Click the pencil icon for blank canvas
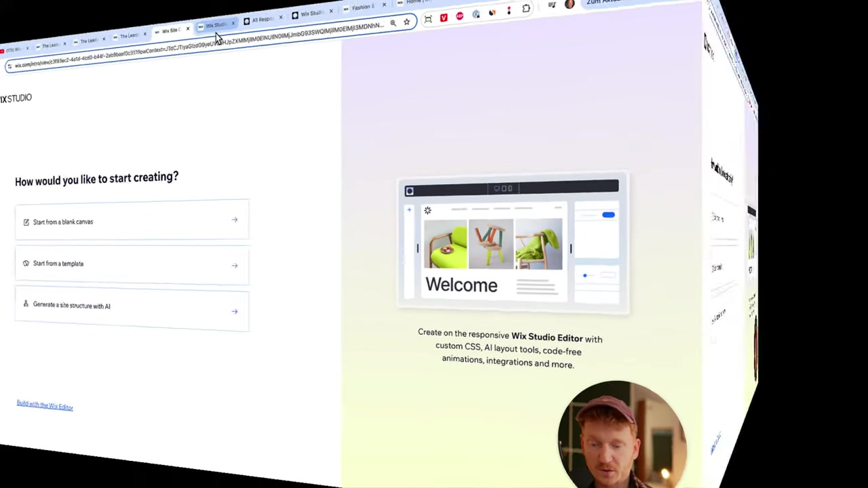Viewport: 868px width, 488px height. [x=26, y=222]
